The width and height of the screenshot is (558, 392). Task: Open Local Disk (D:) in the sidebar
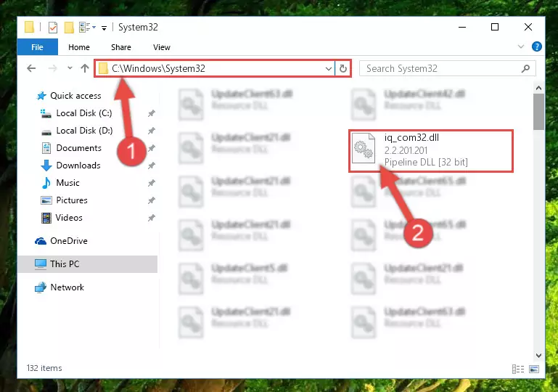84,131
